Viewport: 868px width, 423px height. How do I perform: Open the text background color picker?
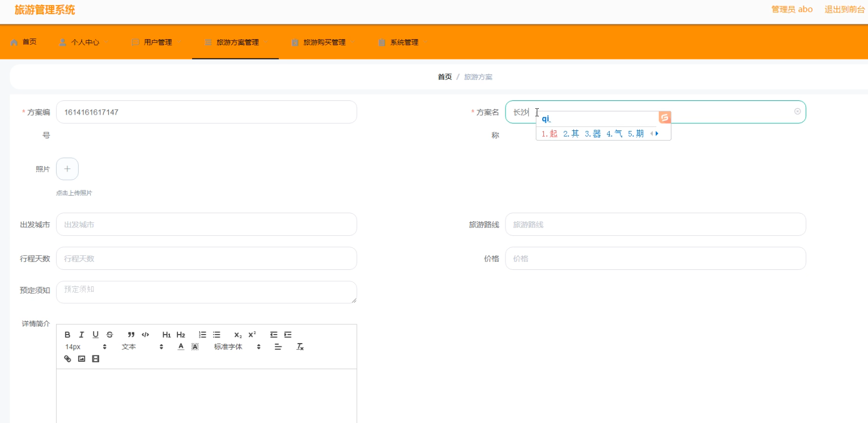point(195,346)
